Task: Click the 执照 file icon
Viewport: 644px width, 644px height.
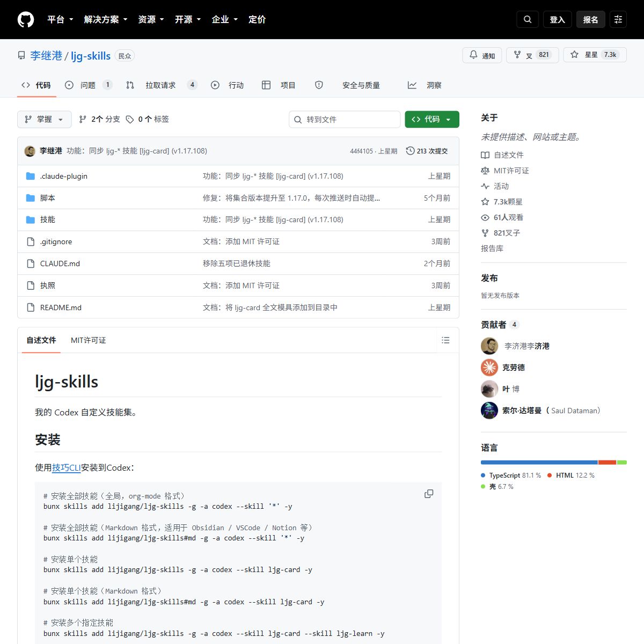Action: [x=31, y=286]
